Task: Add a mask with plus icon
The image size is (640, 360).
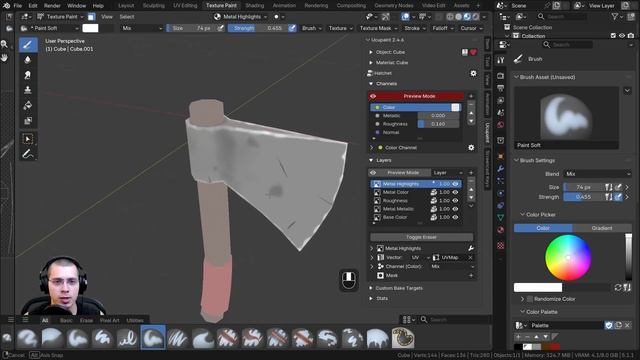Action: (471, 276)
